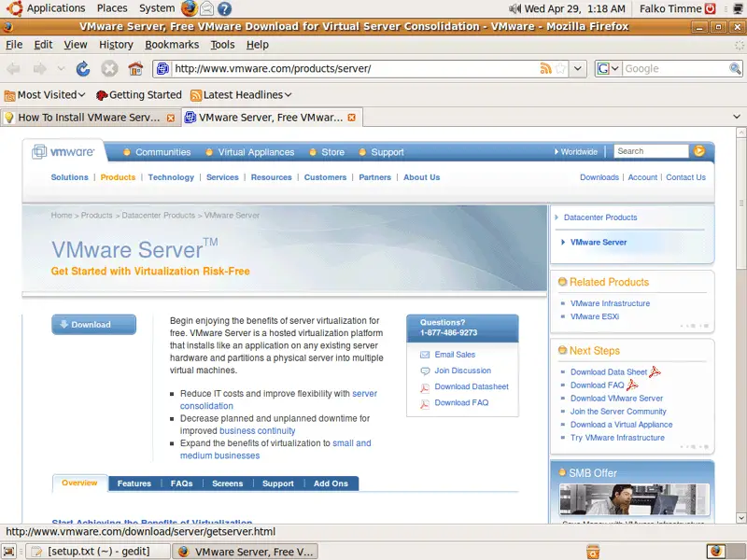The image size is (747, 560).
Task: Open the Ubuntu Applications menu
Action: 46,8
